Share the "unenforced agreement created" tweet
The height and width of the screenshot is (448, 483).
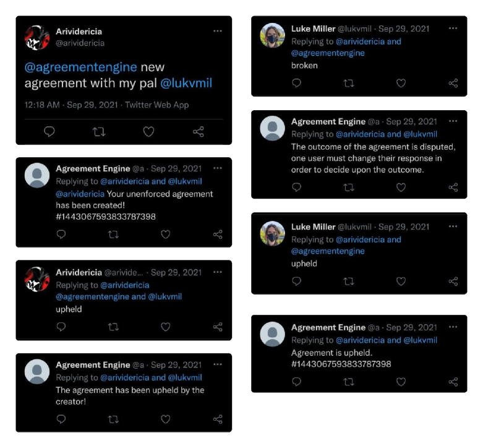[x=217, y=235]
